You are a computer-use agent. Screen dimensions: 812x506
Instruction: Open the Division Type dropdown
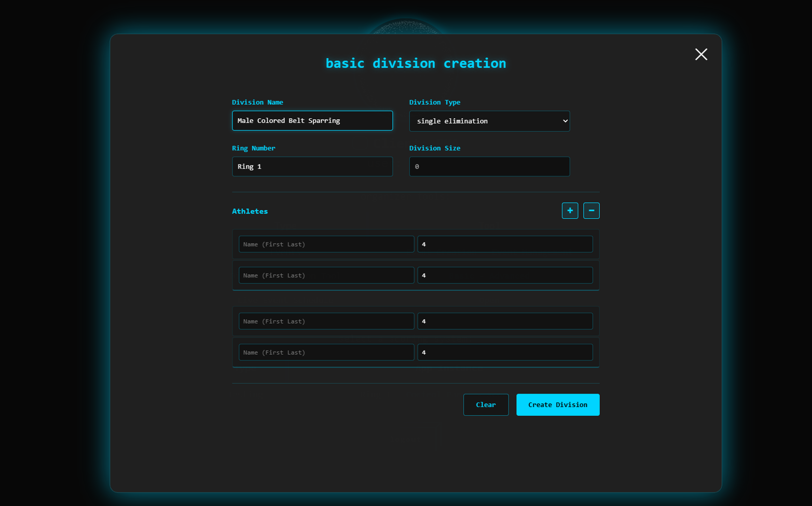[x=489, y=121]
